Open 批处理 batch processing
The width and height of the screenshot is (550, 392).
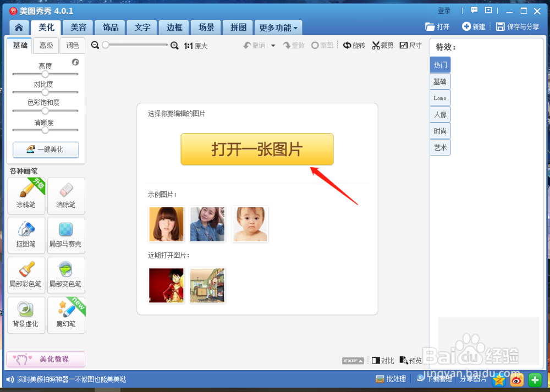(x=391, y=379)
